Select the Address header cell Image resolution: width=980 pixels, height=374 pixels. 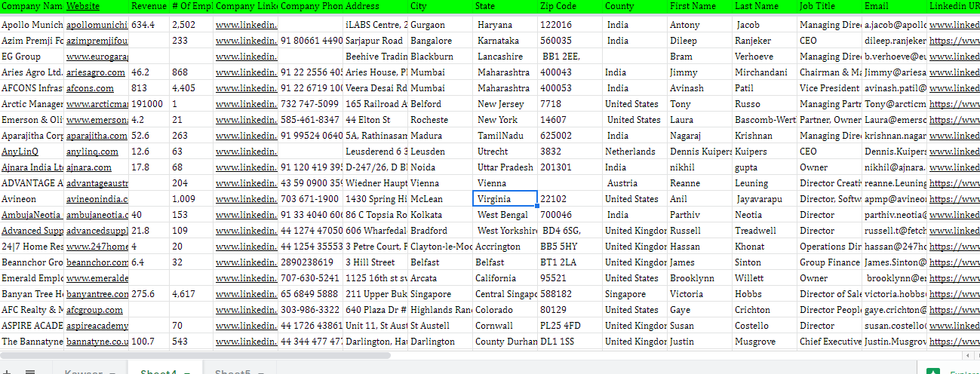click(375, 6)
